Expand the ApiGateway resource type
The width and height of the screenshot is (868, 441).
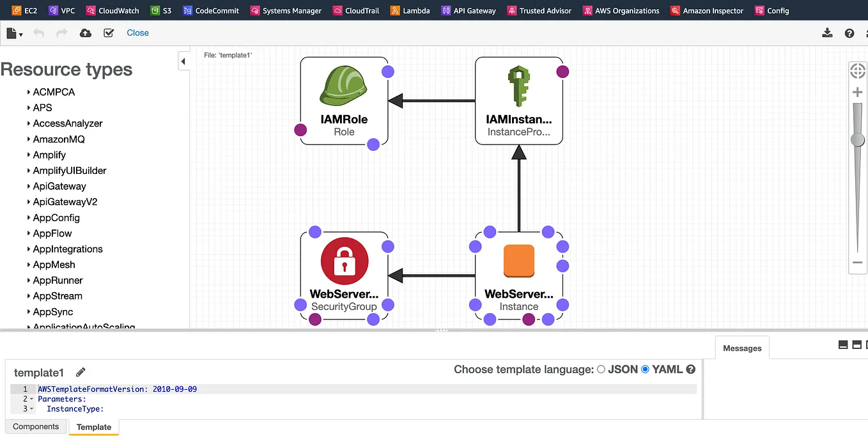point(58,186)
